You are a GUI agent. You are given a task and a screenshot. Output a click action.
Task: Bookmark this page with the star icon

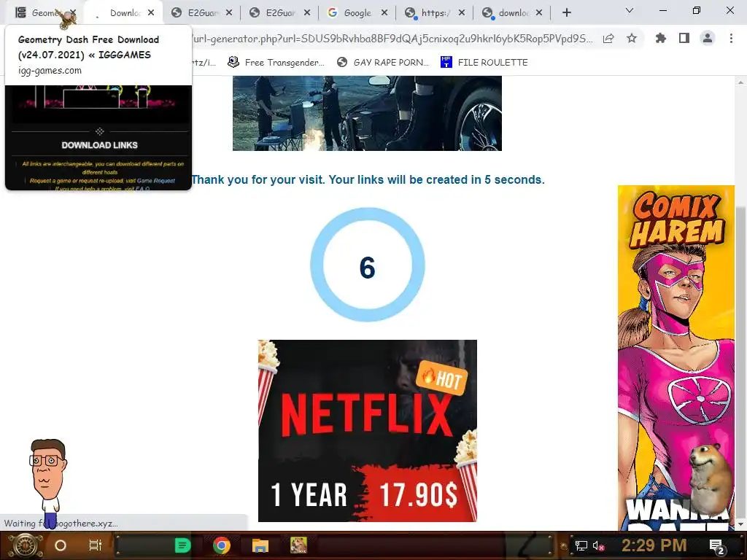point(632,39)
